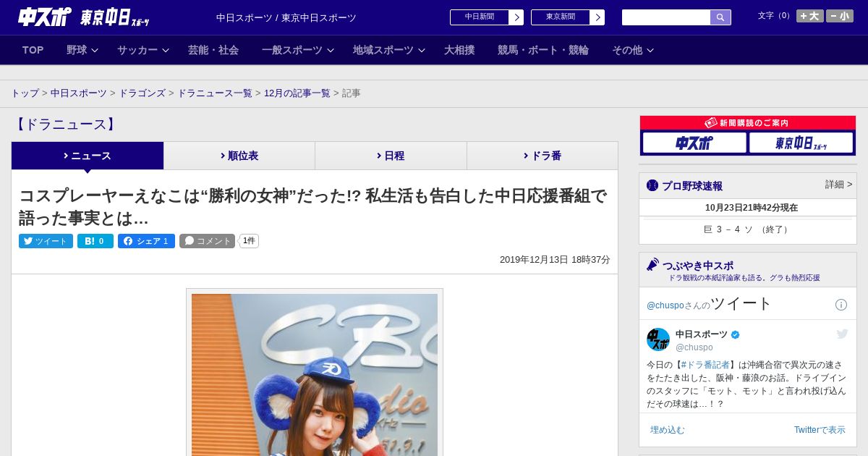Switch to the 日程 tab

(391, 156)
